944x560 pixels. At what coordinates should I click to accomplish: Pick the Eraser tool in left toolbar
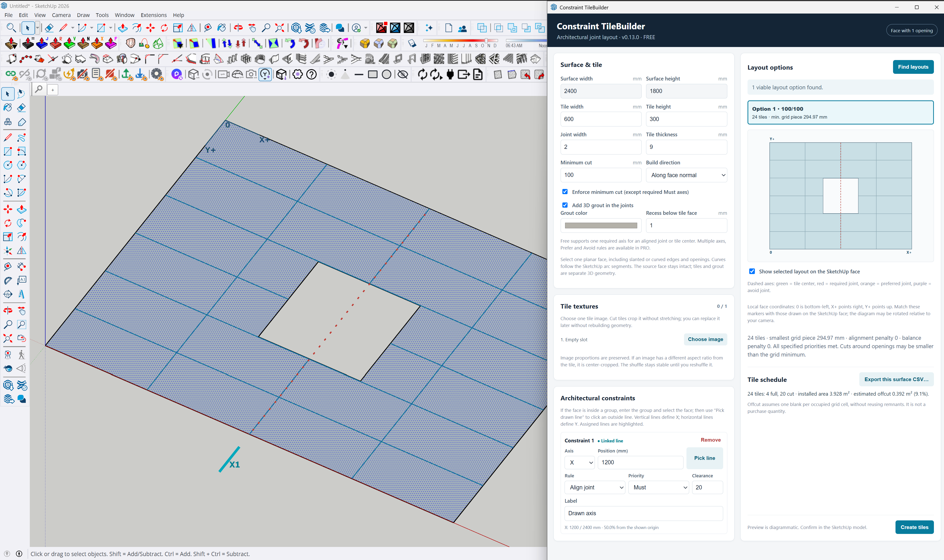click(21, 108)
